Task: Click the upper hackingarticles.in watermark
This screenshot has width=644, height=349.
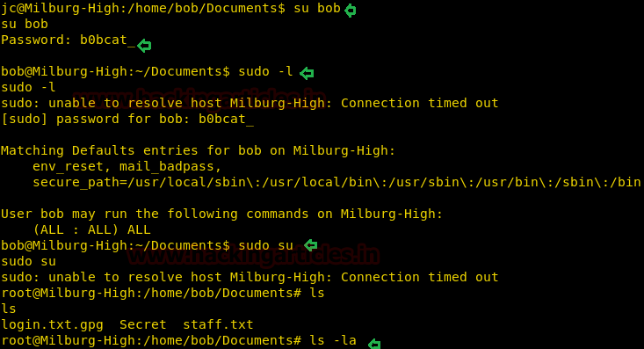Action: [x=199, y=98]
